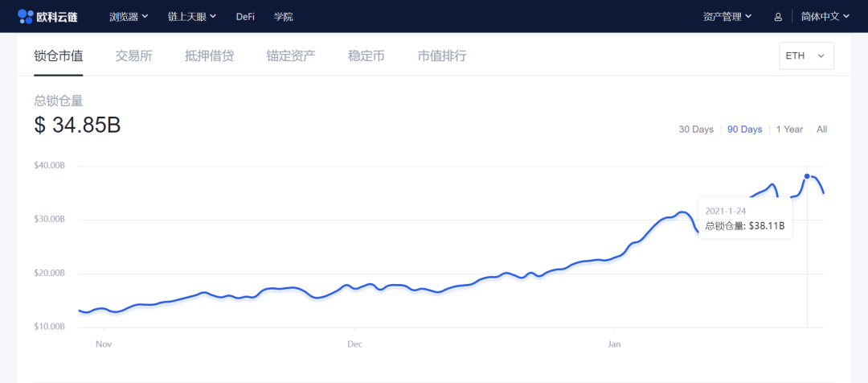Open the 简体中文 language selector

(825, 16)
